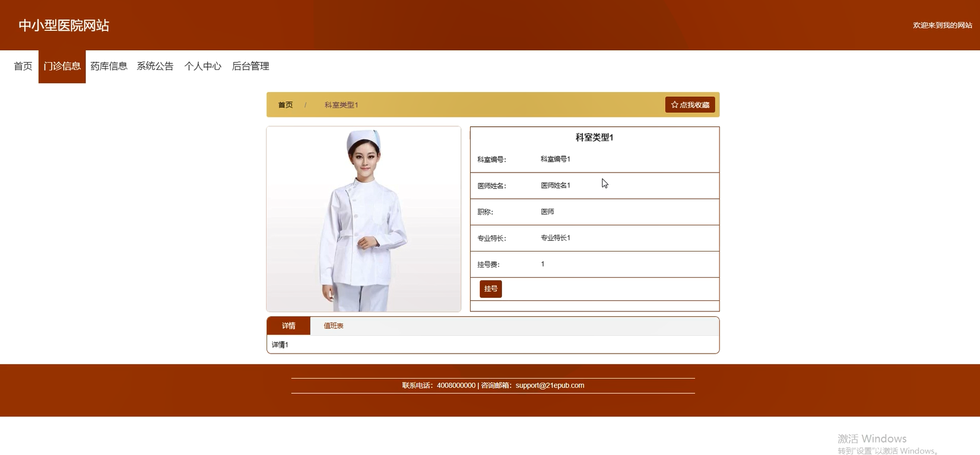Open the 药库信息 menu item
This screenshot has width=980, height=455.
(x=109, y=66)
